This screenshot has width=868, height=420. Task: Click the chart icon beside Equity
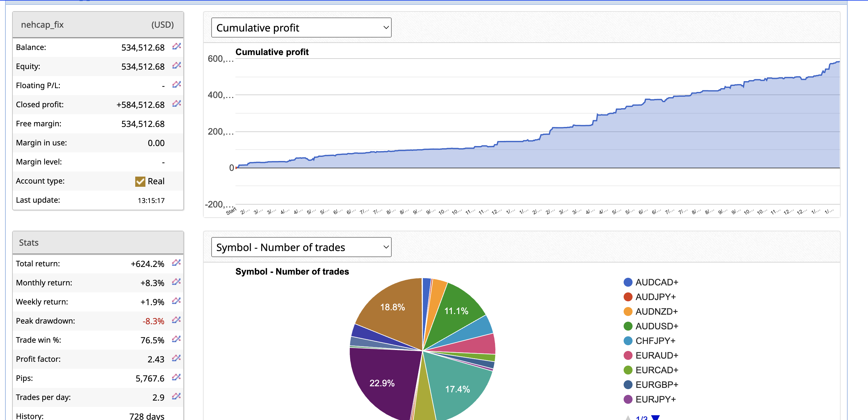point(176,66)
